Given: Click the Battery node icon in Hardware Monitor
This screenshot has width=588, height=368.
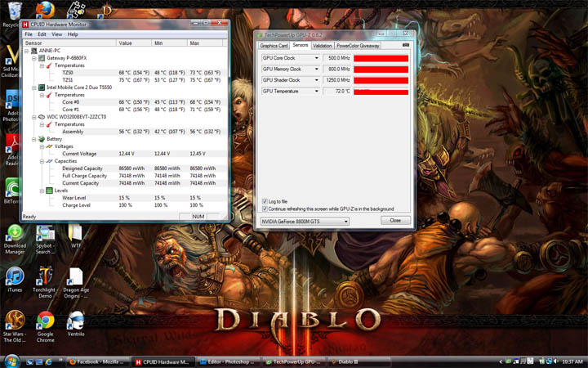Looking at the screenshot, I should click(x=42, y=139).
